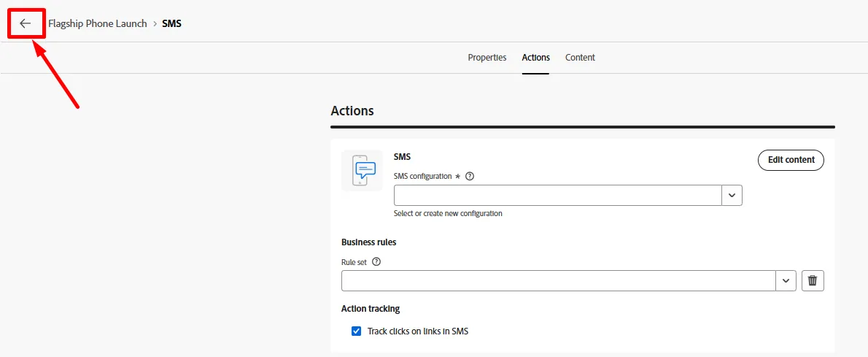Open help icon next to SMS configuration

click(470, 176)
